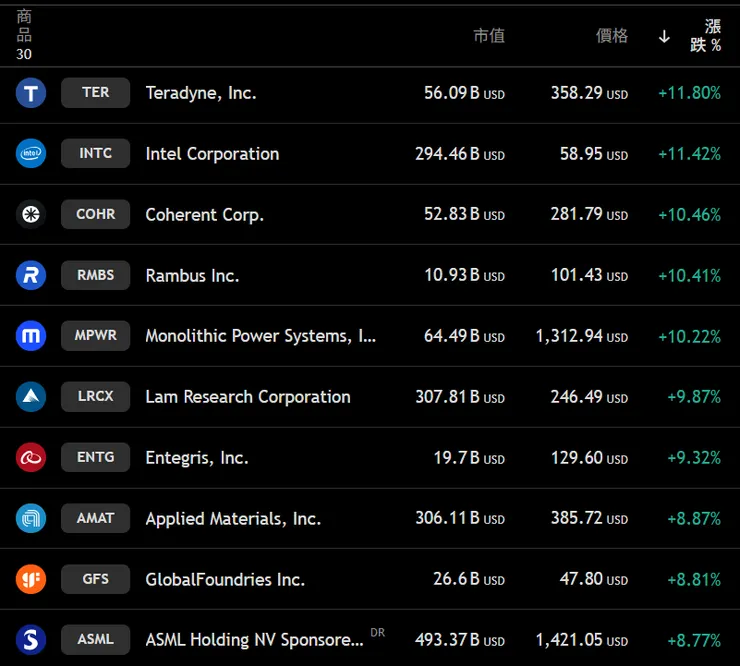Click the Rambus logo icon
This screenshot has height=666, width=740.
31,275
